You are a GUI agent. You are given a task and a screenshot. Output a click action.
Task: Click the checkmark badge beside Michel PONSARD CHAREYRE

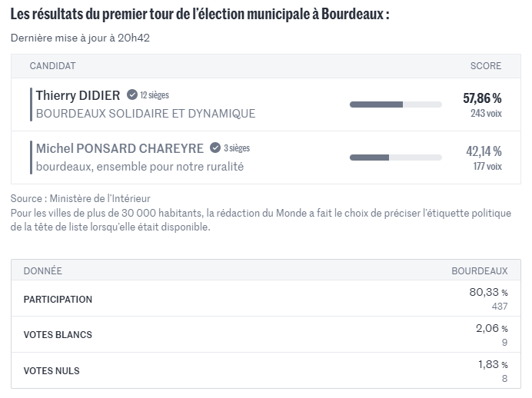(x=215, y=148)
